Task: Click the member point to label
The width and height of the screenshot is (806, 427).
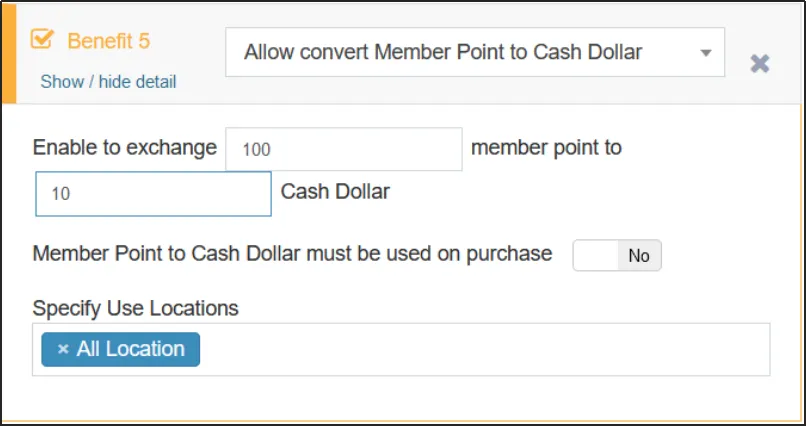Action: click(x=546, y=148)
